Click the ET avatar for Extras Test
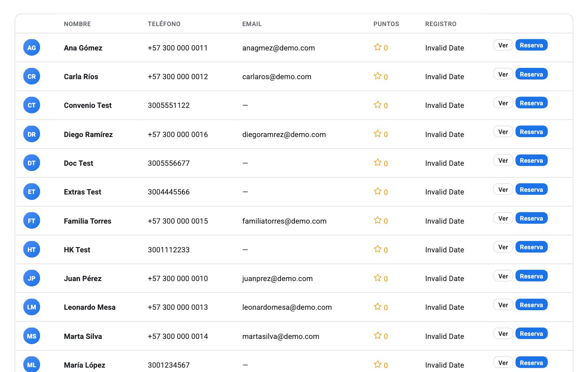 coord(32,192)
